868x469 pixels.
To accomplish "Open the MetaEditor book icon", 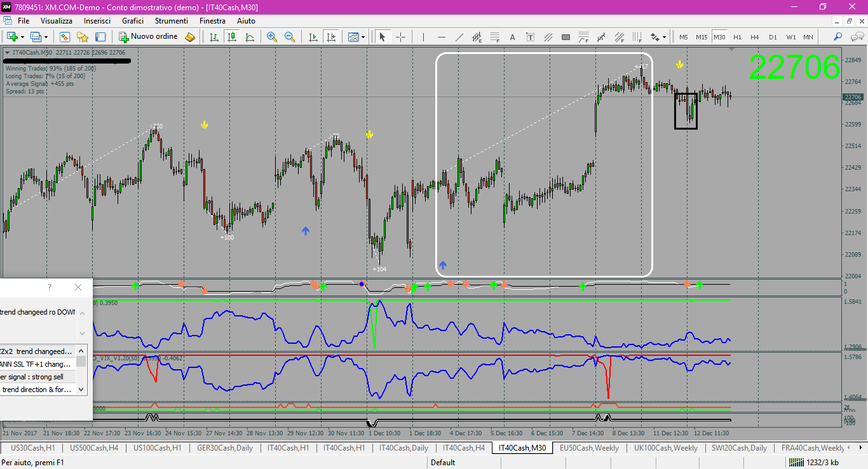I will pyautogui.click(x=190, y=37).
